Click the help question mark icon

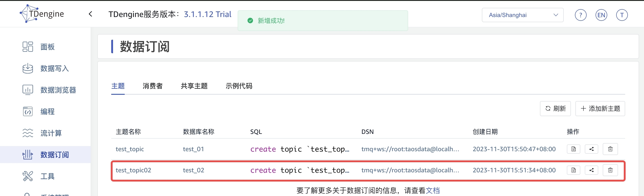(580, 15)
